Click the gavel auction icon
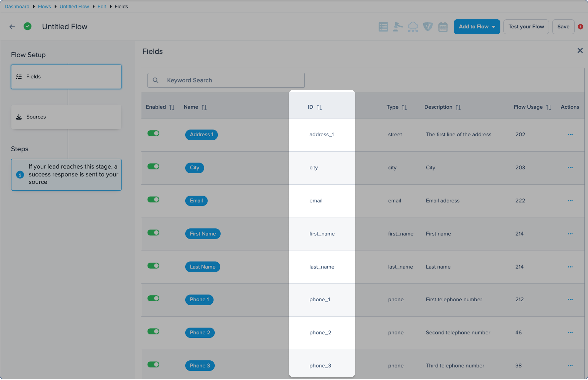Screen dimensions: 588x380 [x=398, y=27]
